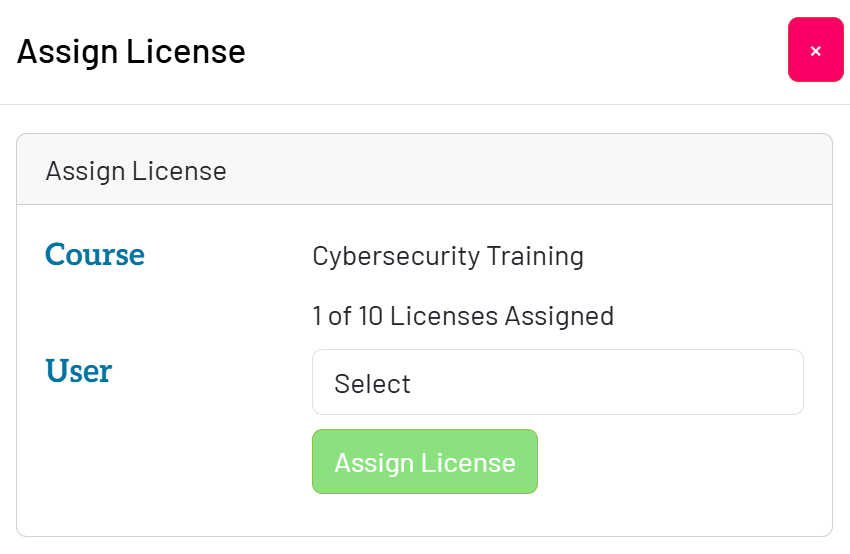
Task: Click the pink × icon
Action: pyautogui.click(x=815, y=50)
